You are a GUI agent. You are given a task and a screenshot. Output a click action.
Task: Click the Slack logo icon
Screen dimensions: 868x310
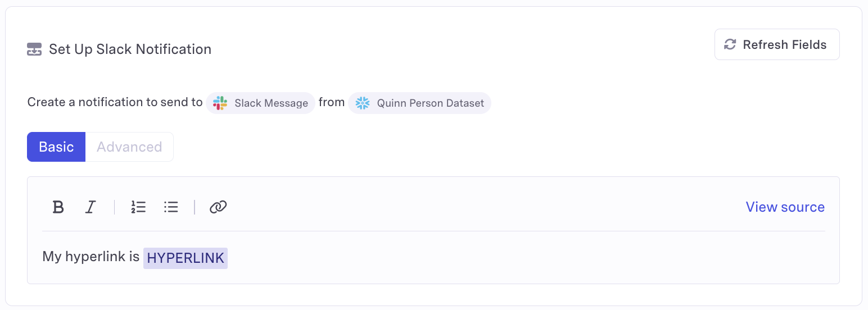220,103
